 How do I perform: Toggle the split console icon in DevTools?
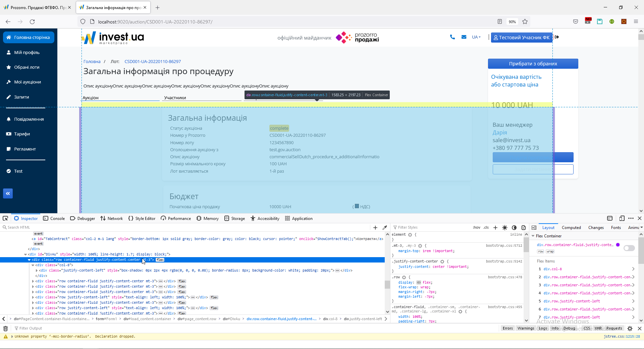pos(610,218)
